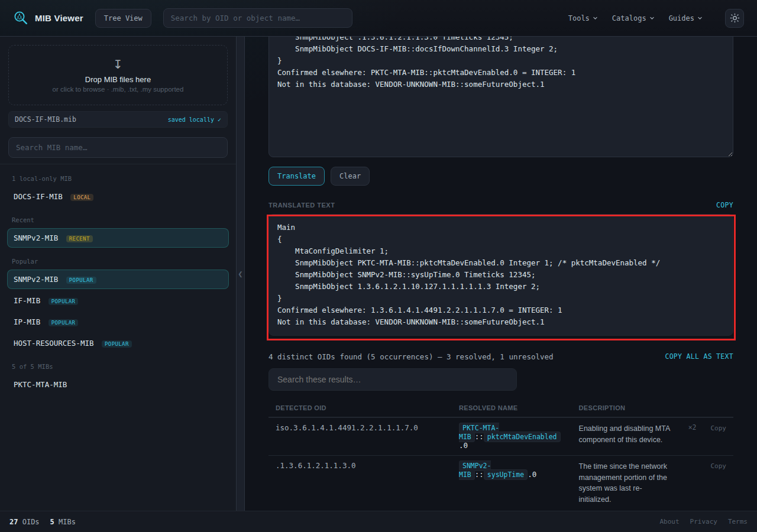Click the 5 MIBs status bar count
Image resolution: width=757 pixels, height=532 pixels.
tap(63, 522)
